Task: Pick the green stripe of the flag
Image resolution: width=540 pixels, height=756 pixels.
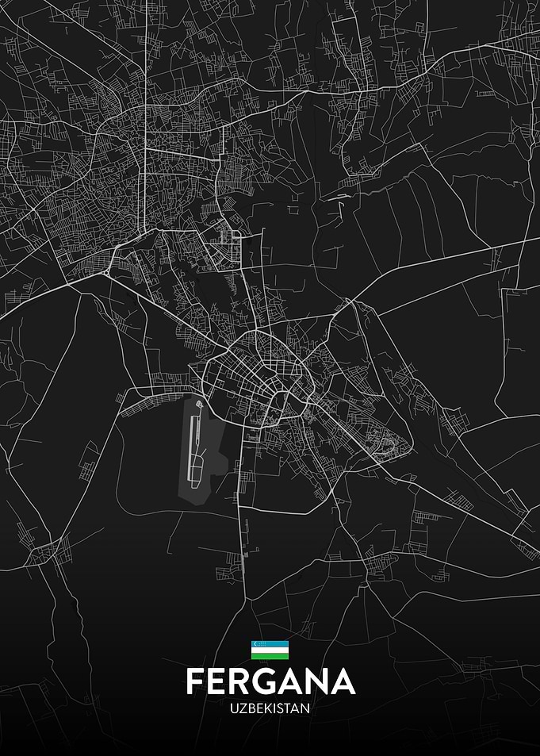Action: [270, 656]
